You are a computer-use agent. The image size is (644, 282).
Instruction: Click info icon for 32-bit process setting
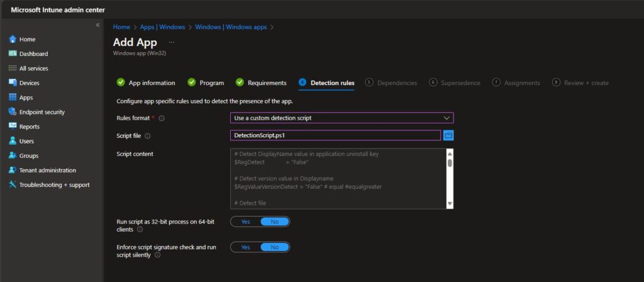pos(140,229)
